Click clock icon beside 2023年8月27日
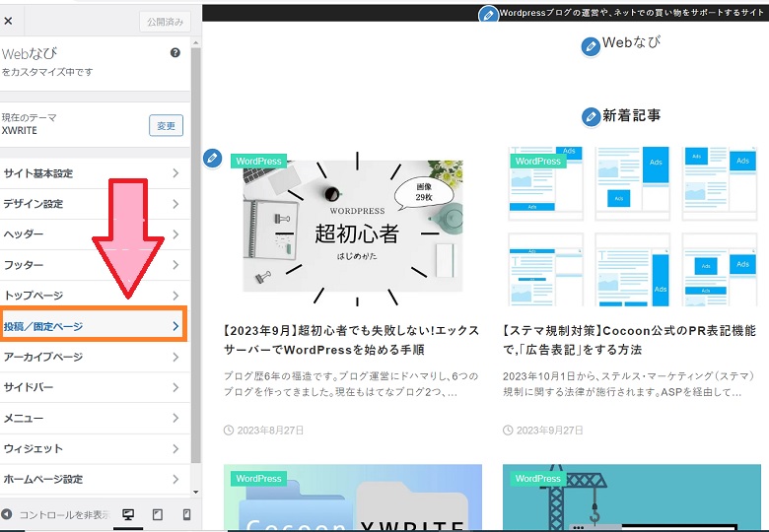The width and height of the screenshot is (769, 532). click(229, 431)
